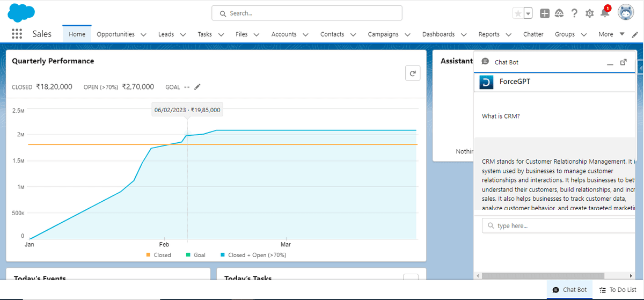This screenshot has height=300, width=644.
Task: Click the Chat Bot utility bar button
Action: 569,290
